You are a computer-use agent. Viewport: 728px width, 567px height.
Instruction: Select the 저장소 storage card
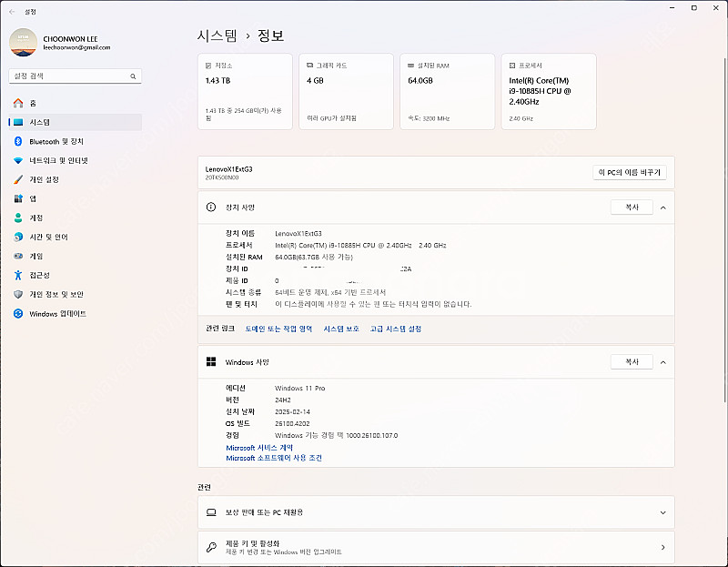click(x=245, y=92)
